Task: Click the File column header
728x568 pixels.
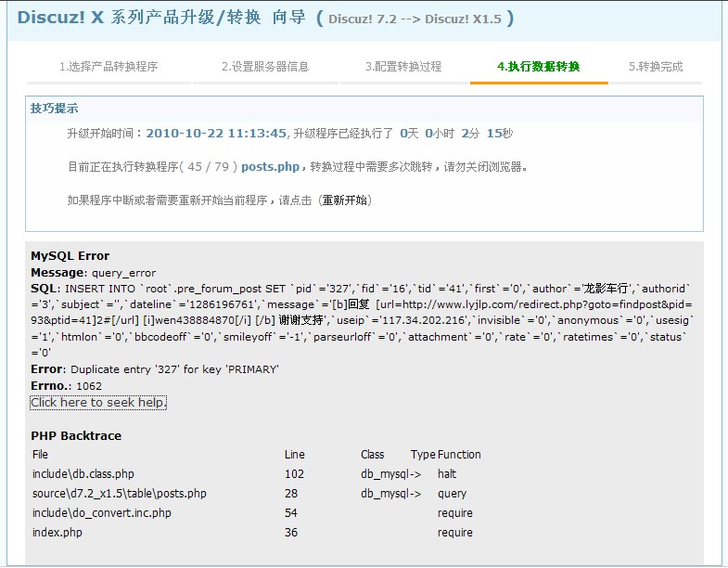Action: [x=40, y=455]
